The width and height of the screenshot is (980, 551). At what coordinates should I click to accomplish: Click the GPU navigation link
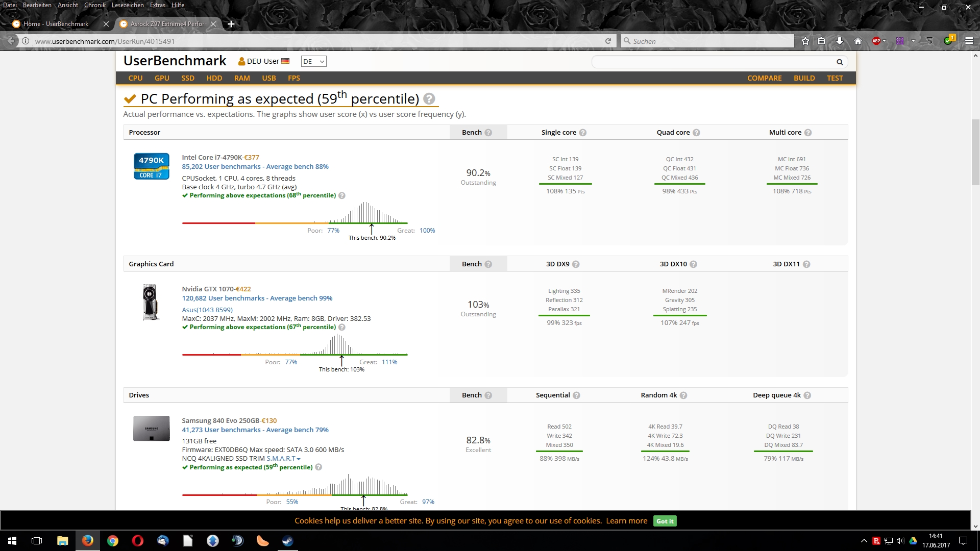[162, 78]
